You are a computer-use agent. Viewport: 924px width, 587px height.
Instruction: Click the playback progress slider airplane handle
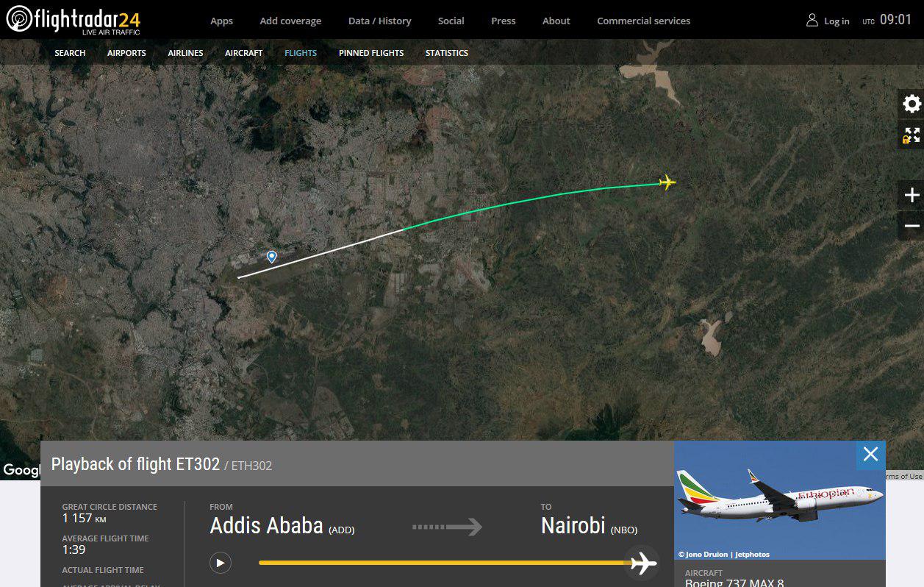click(643, 563)
